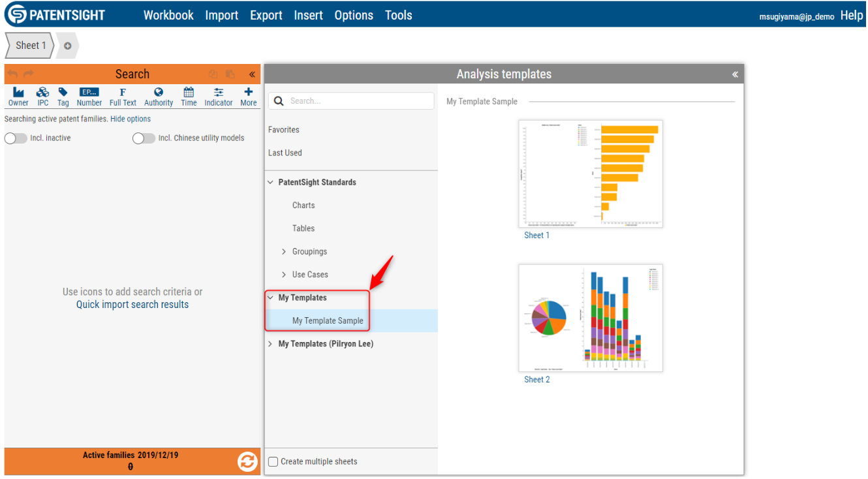Viewport: 868px width, 479px height.
Task: Toggle Incl. Chinese utility models switch
Action: click(x=144, y=138)
